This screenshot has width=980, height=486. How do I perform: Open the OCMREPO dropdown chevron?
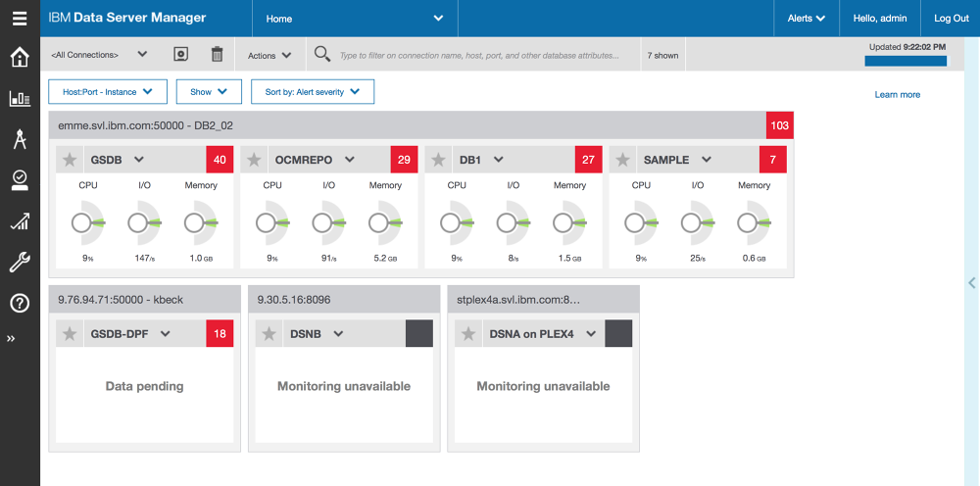click(350, 160)
